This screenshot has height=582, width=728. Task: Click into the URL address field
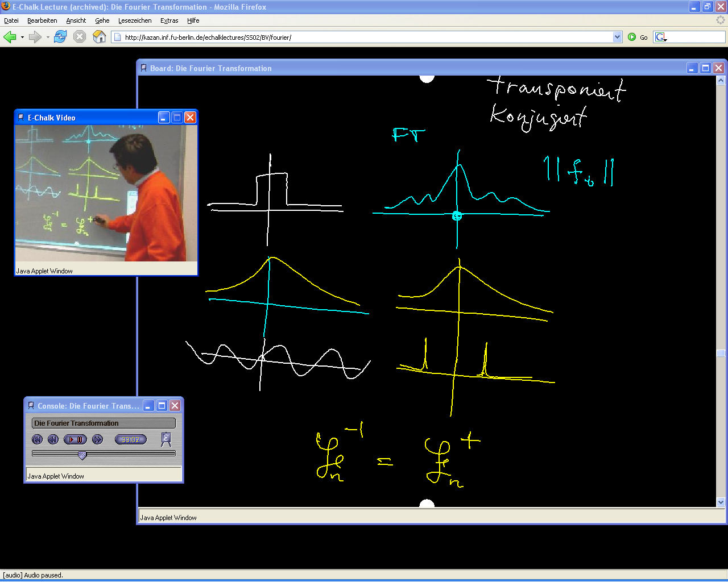pyautogui.click(x=364, y=37)
